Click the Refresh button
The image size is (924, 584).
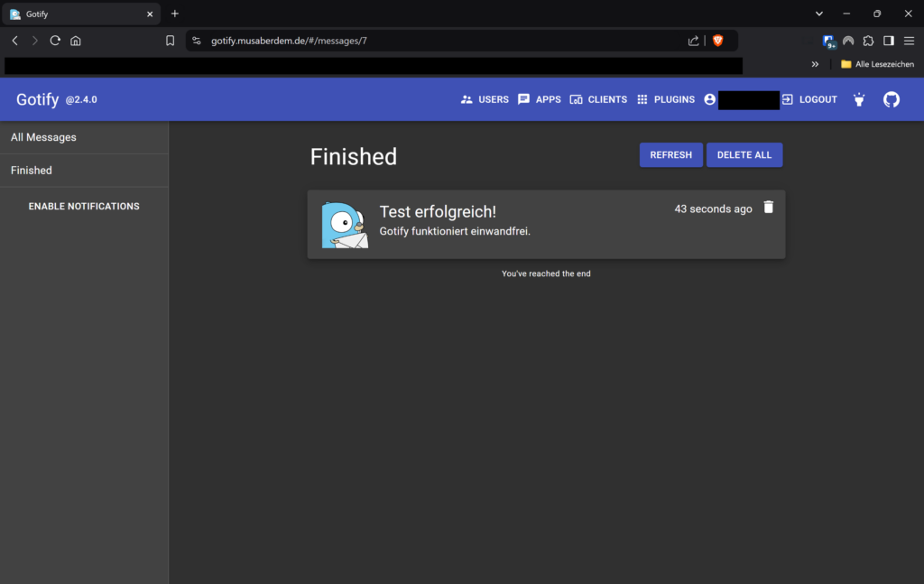[670, 155]
